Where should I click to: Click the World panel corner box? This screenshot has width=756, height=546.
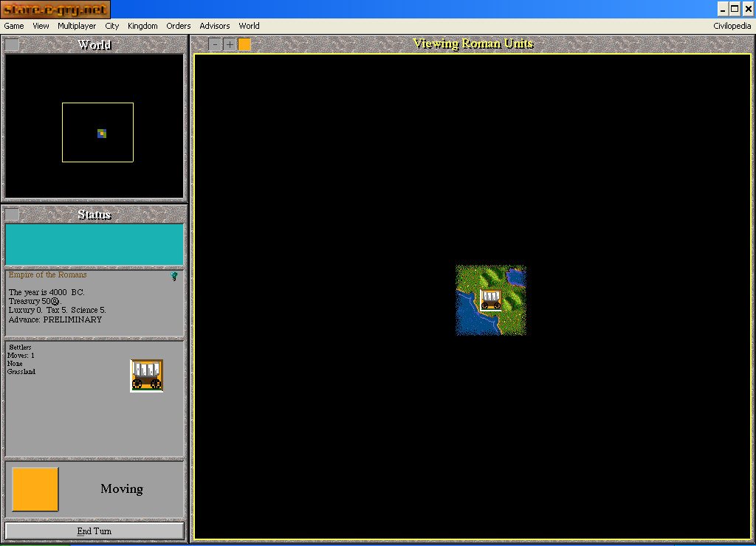12,45
